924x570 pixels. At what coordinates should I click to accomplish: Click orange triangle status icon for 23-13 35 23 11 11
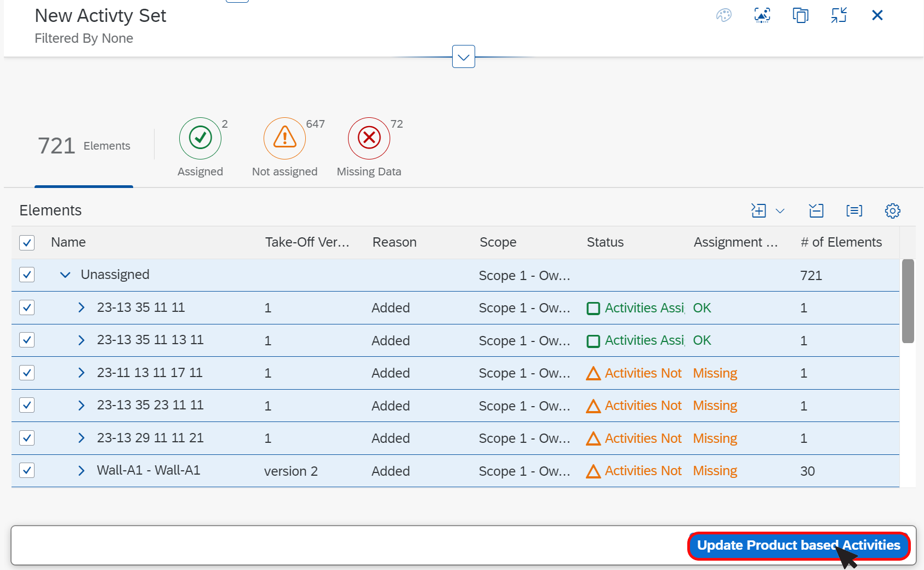593,406
